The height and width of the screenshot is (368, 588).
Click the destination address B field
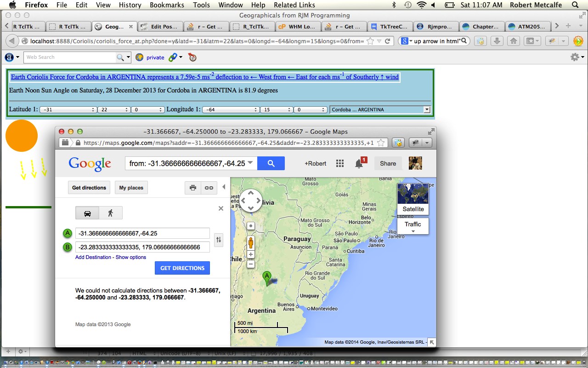142,247
